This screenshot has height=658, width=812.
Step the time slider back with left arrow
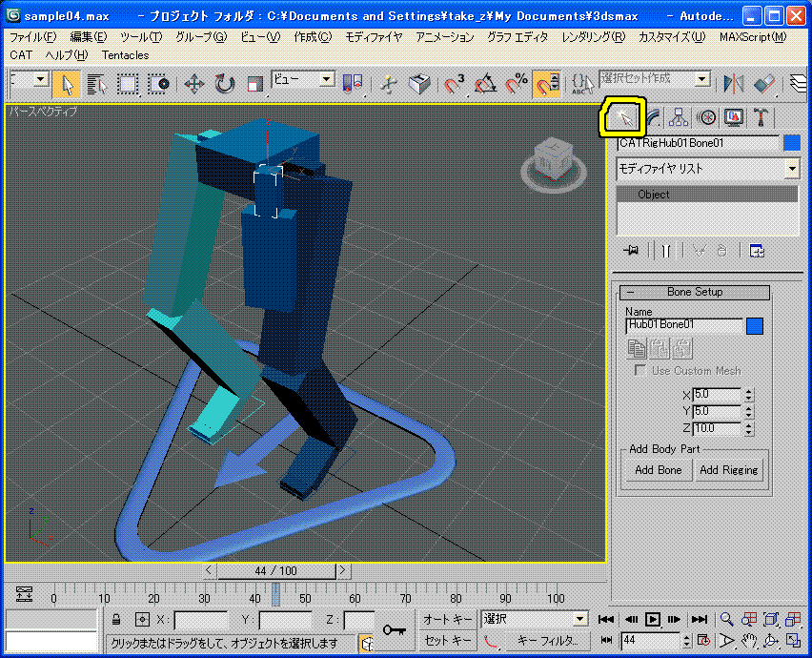tap(208, 571)
